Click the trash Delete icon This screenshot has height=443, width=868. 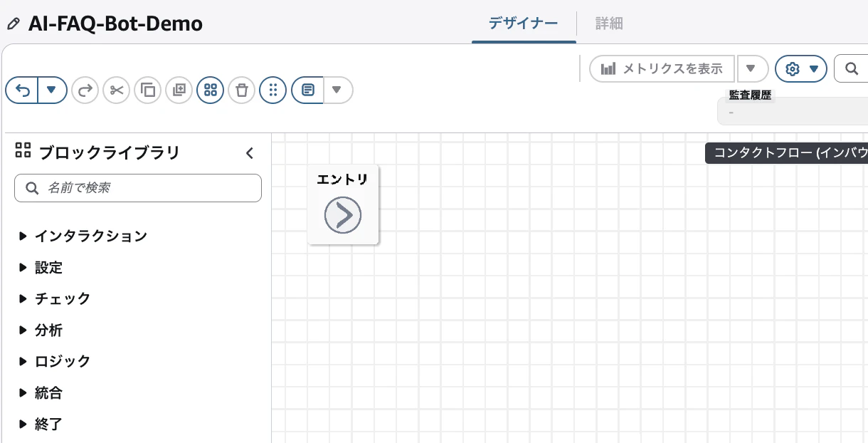pos(241,90)
